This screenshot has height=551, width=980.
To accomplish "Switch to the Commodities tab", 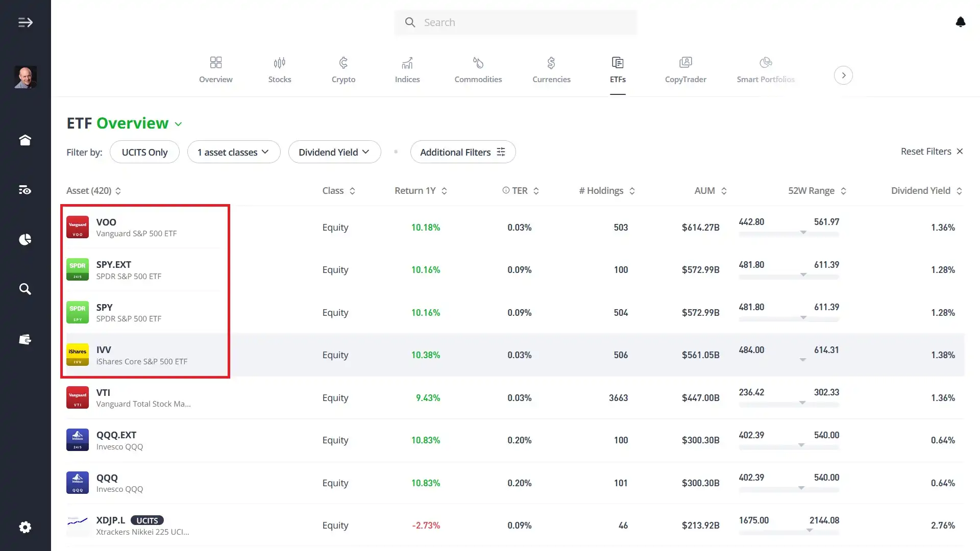I will [478, 70].
